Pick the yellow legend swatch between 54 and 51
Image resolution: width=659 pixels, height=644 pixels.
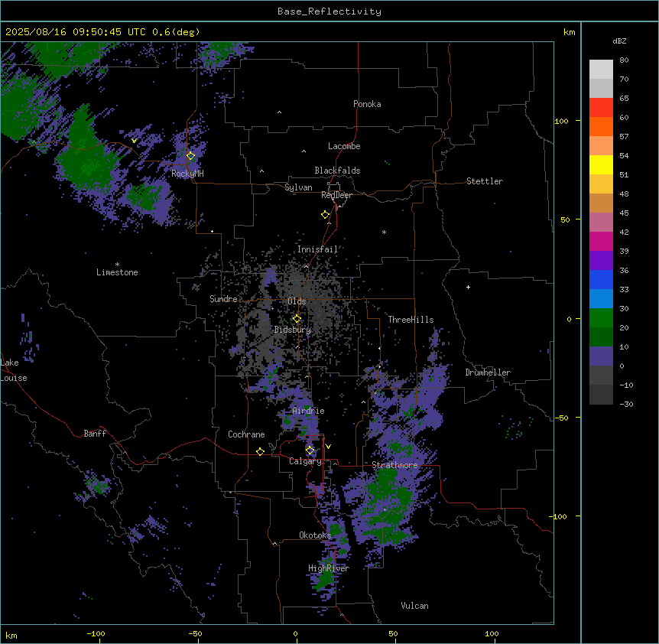pos(601,164)
